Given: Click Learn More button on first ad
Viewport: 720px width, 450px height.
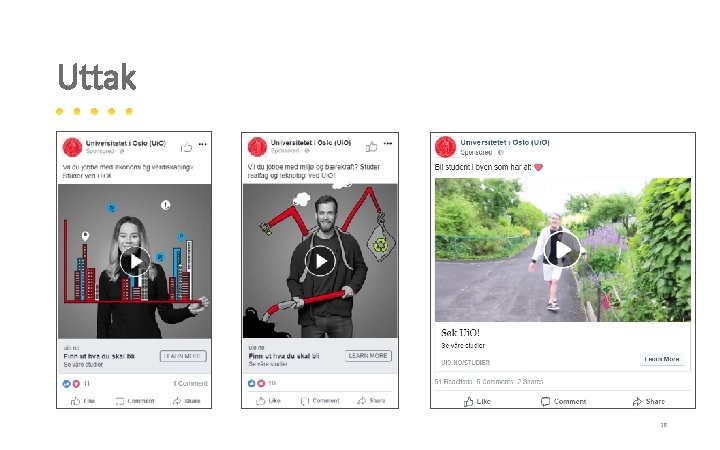Looking at the screenshot, I should 183,356.
